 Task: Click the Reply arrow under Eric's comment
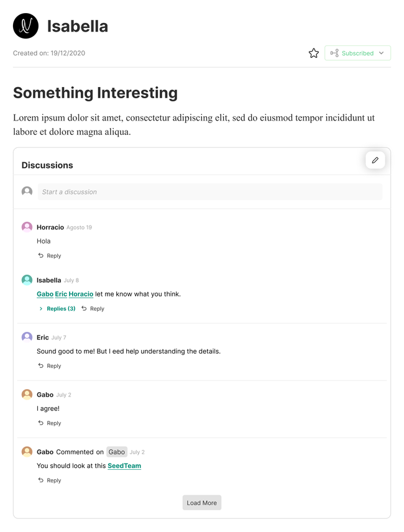[41, 366]
